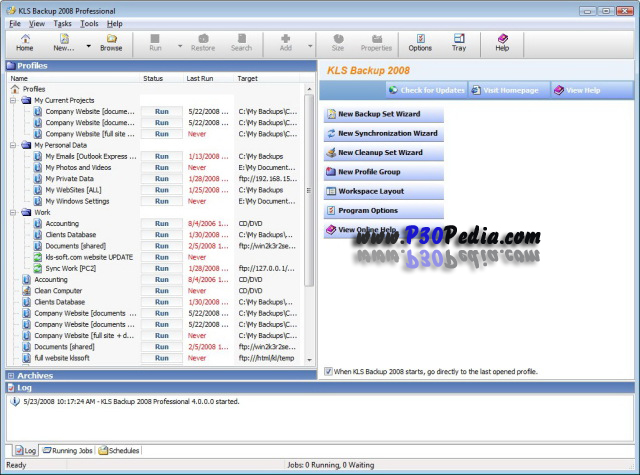Collapse the Work group
The height and width of the screenshot is (475, 640).
[13, 212]
